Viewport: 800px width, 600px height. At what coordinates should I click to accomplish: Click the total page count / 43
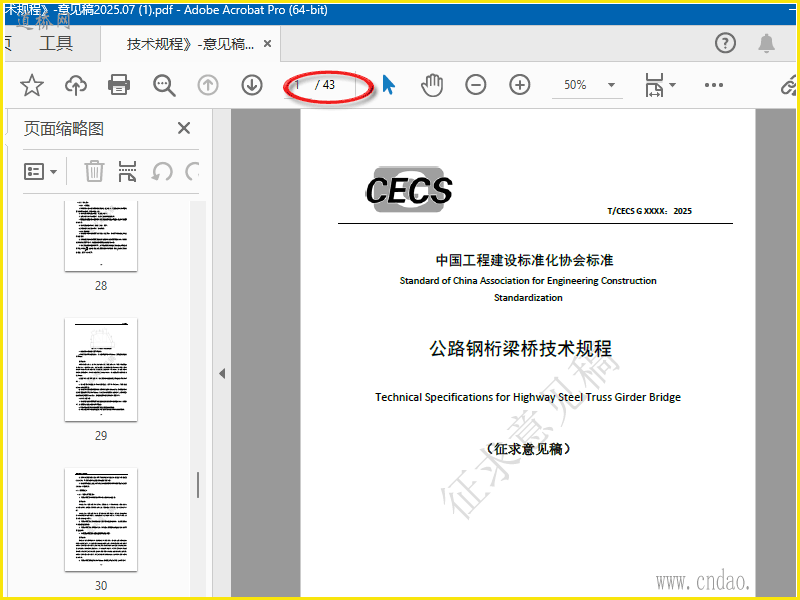coord(325,85)
